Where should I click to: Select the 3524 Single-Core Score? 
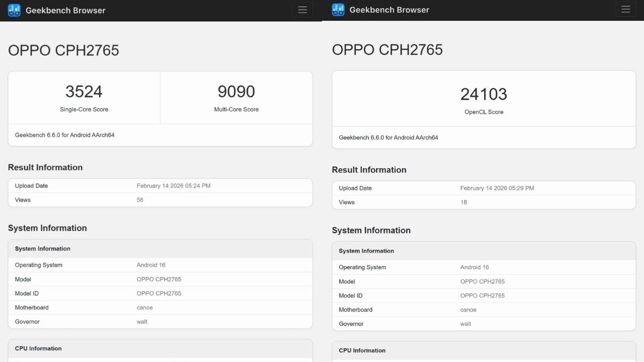pos(84,92)
